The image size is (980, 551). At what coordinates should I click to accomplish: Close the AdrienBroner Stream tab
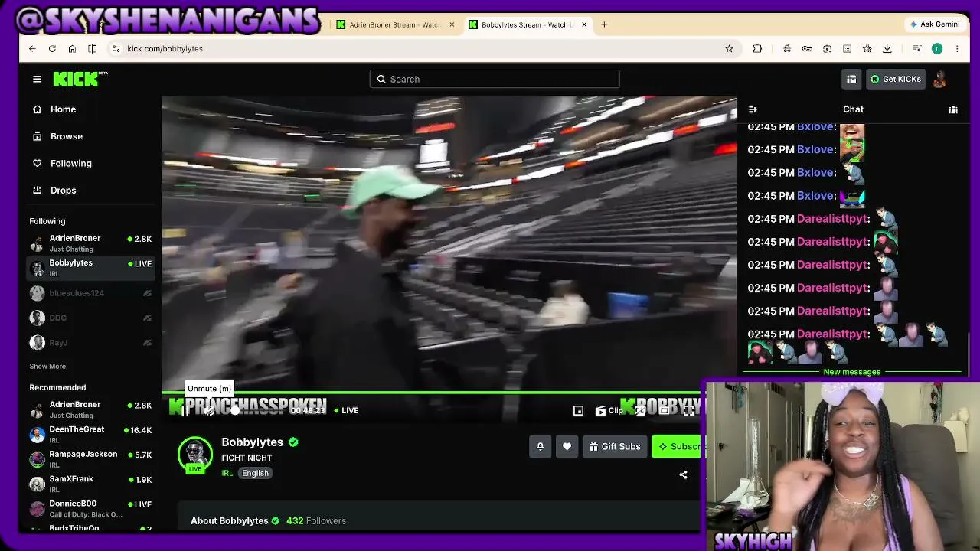pos(452,24)
